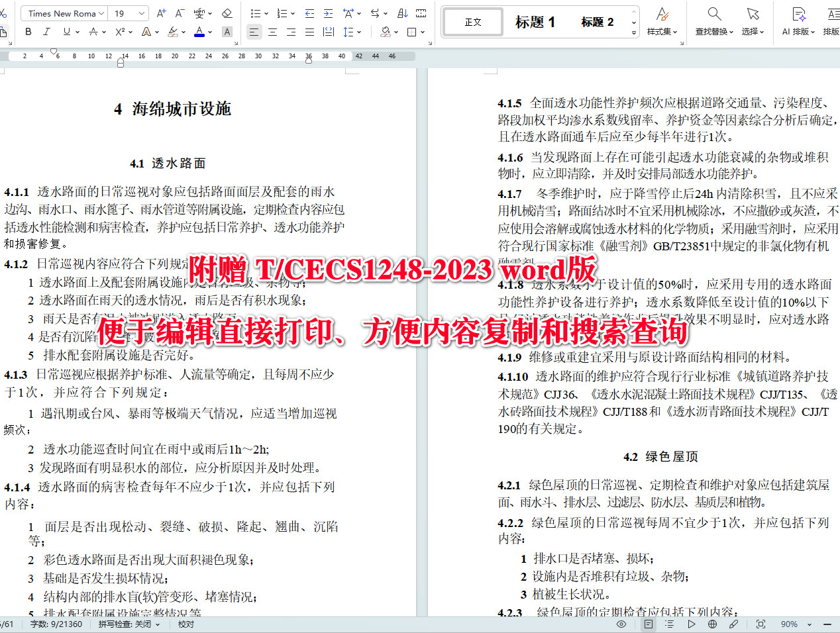The image size is (840, 633).
Task: Apply the 正文 body style
Action: 473,22
